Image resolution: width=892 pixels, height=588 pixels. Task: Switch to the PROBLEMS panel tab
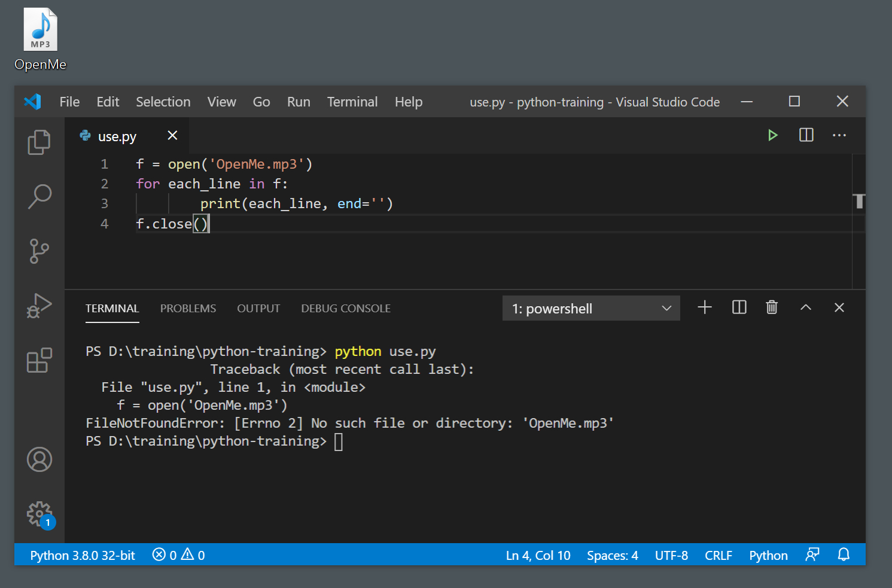(188, 309)
